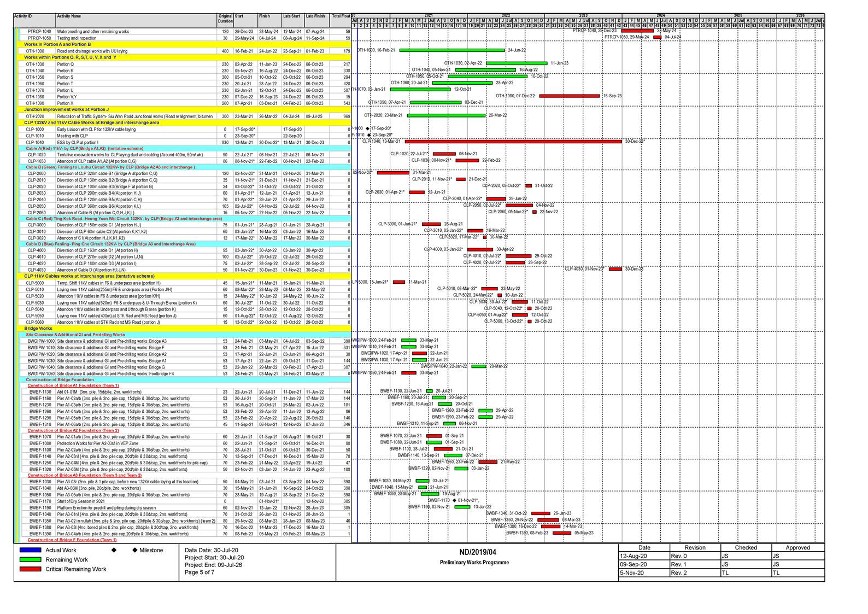The height and width of the screenshot is (614, 868).
Task: Click the 'Project End: 09-Jul-26' footer text
Action: [x=213, y=565]
